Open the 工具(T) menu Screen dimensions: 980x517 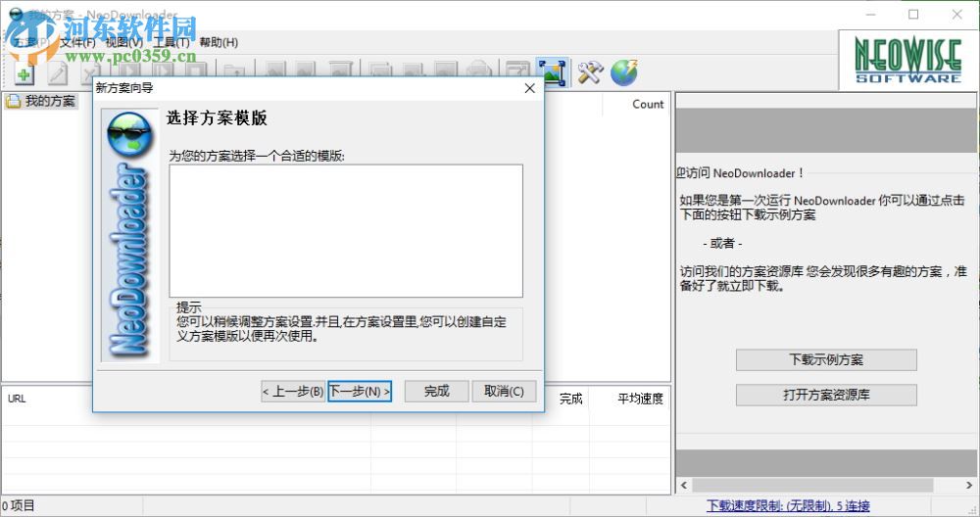click(171, 42)
